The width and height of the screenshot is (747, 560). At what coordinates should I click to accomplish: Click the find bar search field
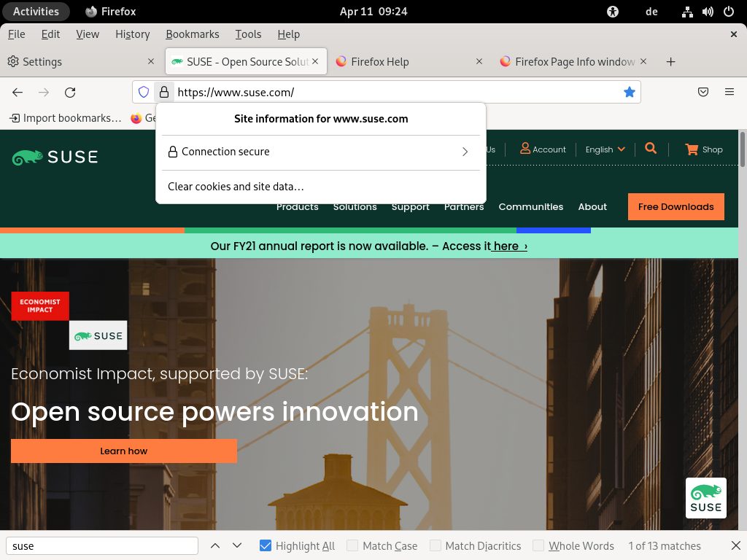coord(102,545)
